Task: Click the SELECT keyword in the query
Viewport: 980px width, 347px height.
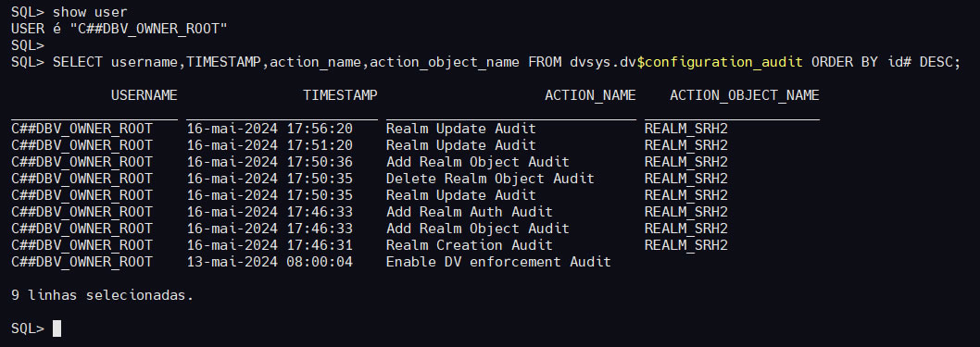Action: (x=78, y=62)
